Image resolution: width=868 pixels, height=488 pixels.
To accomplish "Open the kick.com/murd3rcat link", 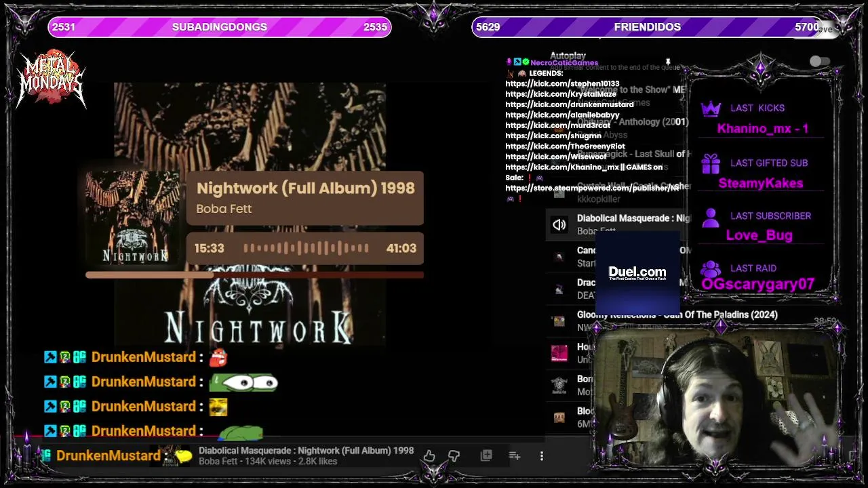I will coord(558,125).
